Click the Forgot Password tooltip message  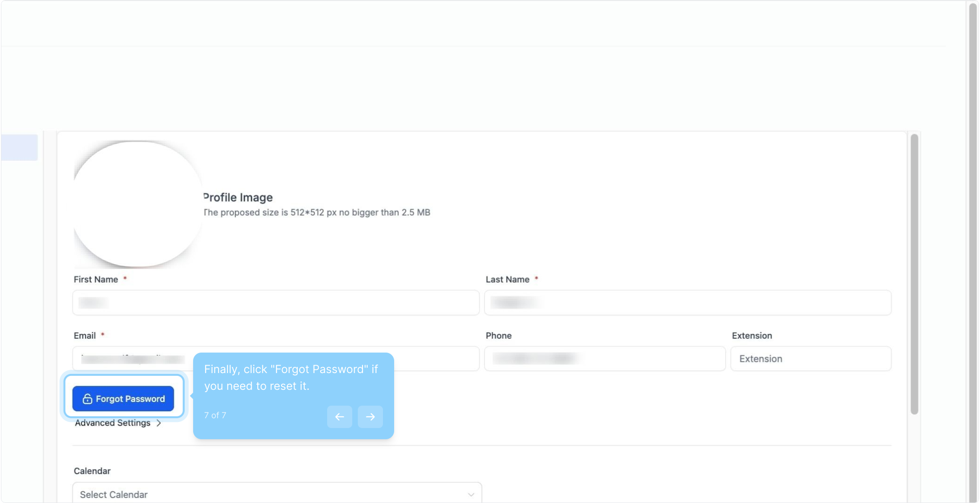pyautogui.click(x=291, y=378)
